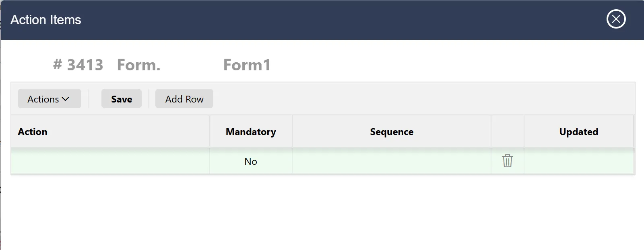644x250 pixels.
Task: Select the empty Updated cell in first row
Action: point(579,161)
